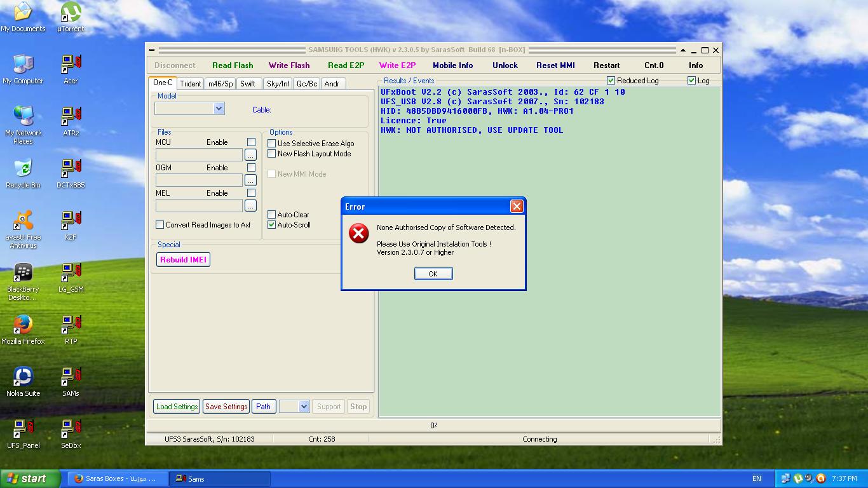The image size is (868, 488).
Task: Select the SAMs desktop shortcut
Action: (71, 382)
